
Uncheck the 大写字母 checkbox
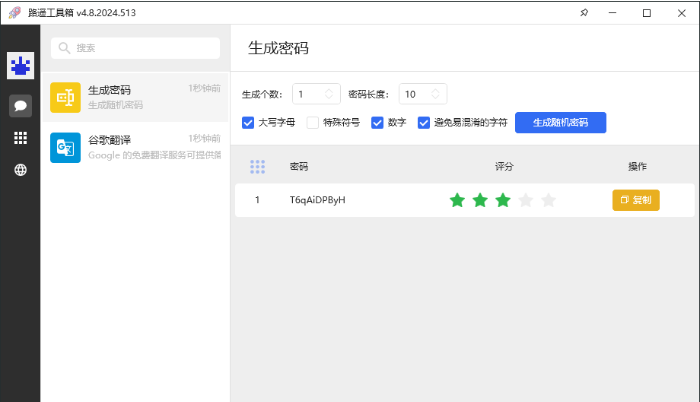click(x=249, y=123)
